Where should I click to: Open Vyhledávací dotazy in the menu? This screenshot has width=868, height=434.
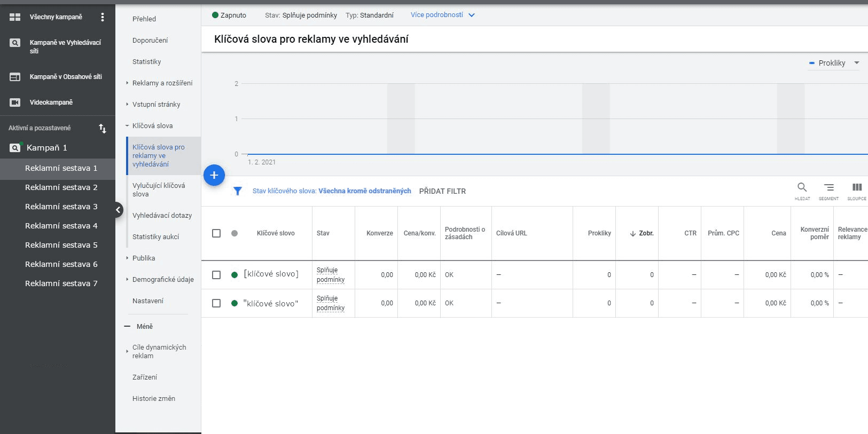tap(162, 216)
